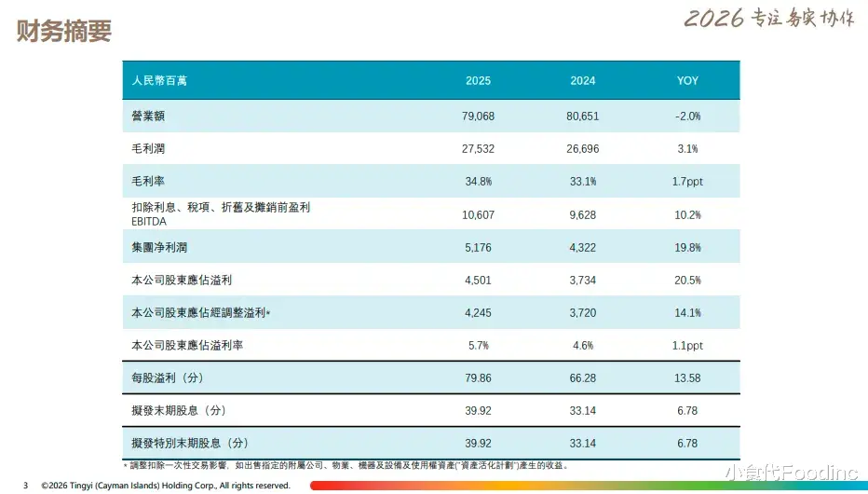868x494 pixels.
Task: Select the 毛利率 row label
Action: (x=148, y=181)
